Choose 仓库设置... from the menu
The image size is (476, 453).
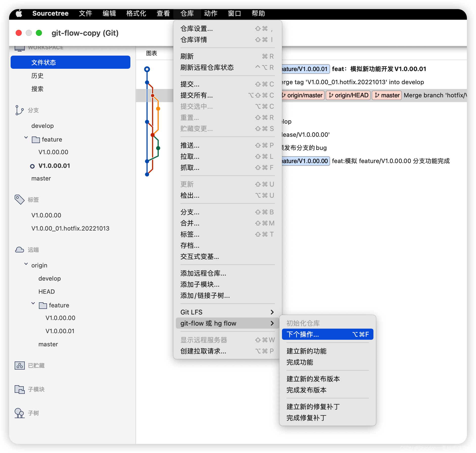tap(227, 29)
